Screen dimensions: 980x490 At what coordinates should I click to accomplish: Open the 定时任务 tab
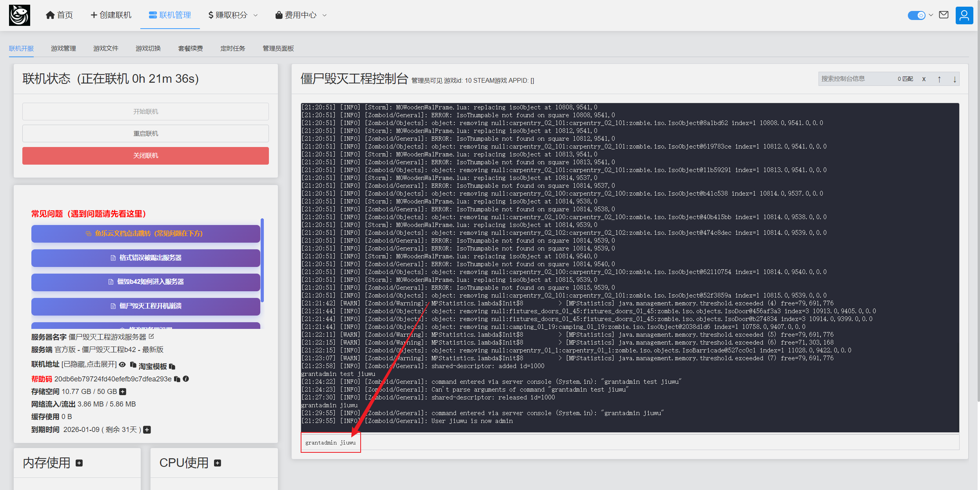(232, 49)
